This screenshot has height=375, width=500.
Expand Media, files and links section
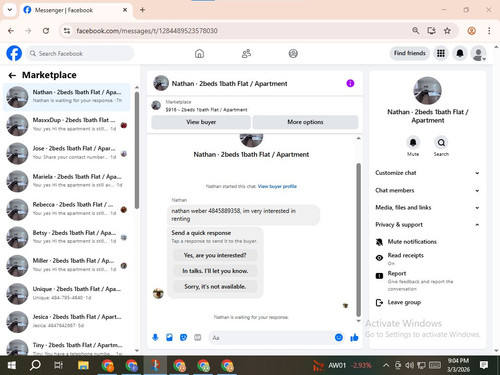[427, 207]
